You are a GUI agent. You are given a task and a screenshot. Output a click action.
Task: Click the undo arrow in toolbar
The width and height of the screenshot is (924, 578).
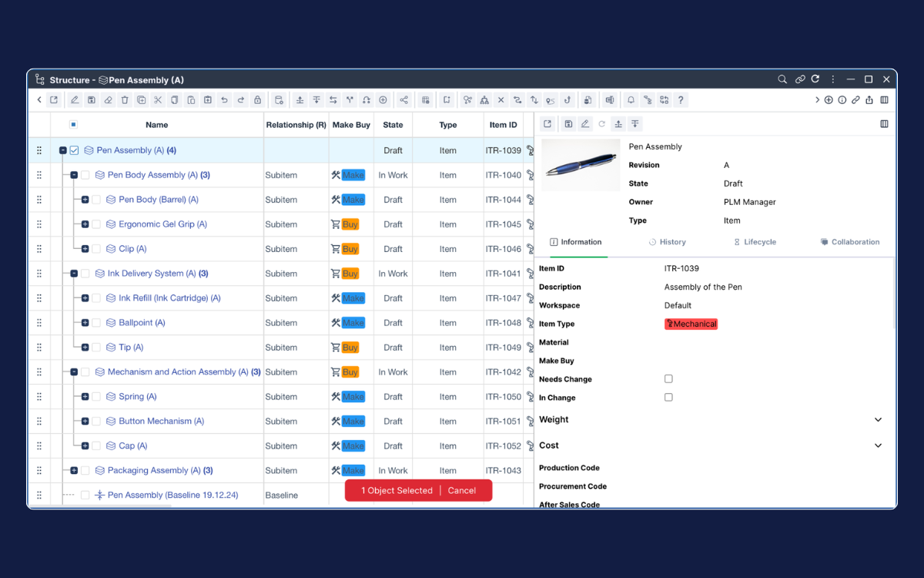pos(224,100)
